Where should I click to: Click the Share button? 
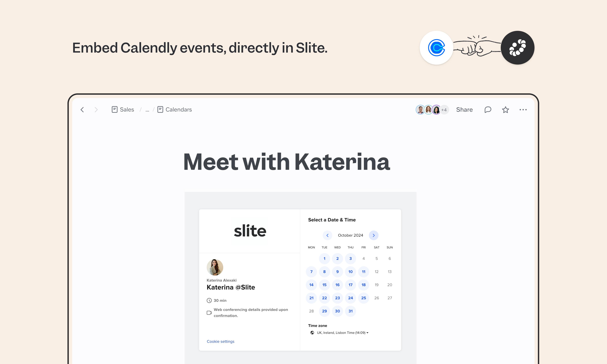[464, 110]
